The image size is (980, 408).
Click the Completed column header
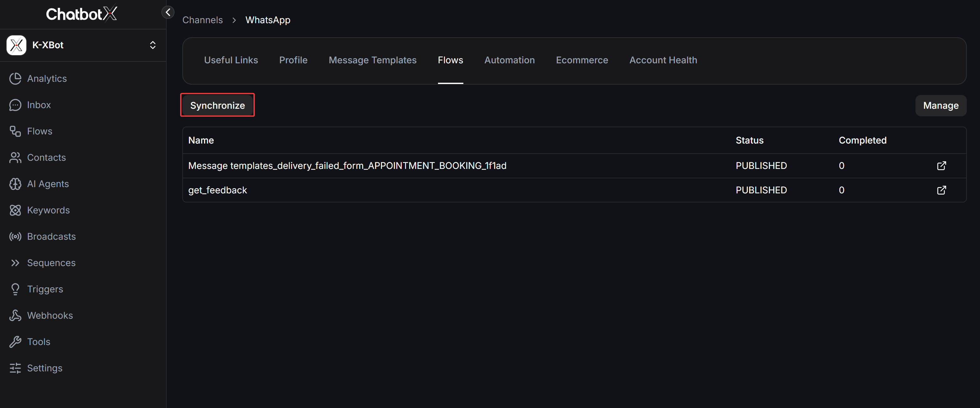click(863, 140)
